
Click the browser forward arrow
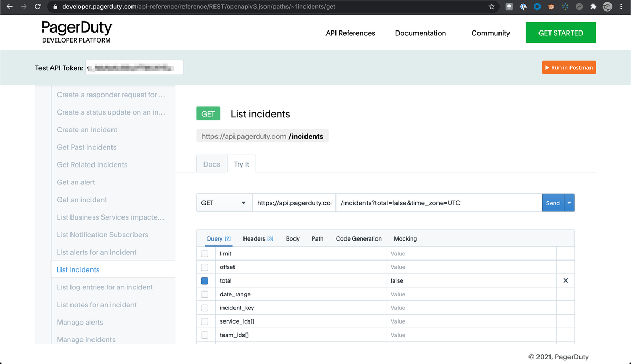click(x=23, y=7)
